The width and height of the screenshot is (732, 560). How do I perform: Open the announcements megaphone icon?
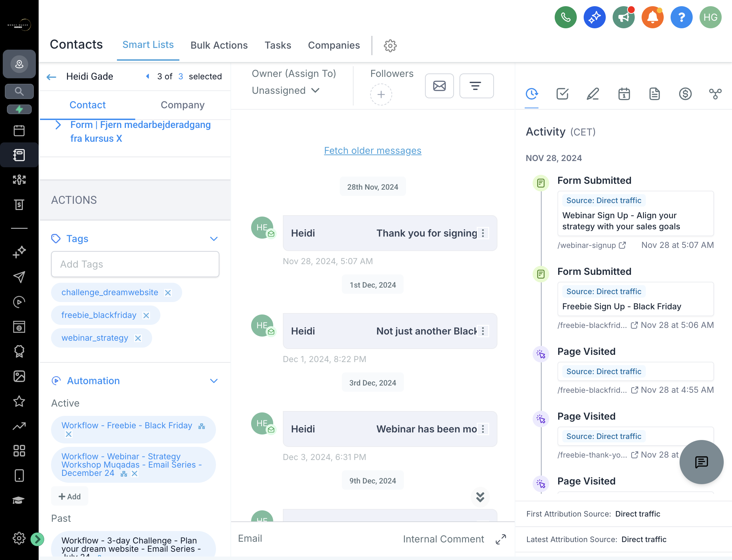623,17
